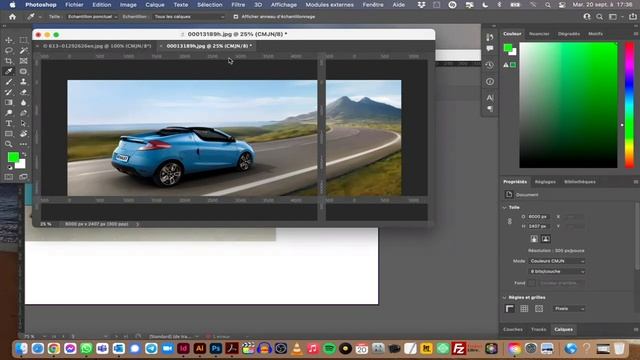
Task: Open the History panel icon
Action: coord(490,65)
